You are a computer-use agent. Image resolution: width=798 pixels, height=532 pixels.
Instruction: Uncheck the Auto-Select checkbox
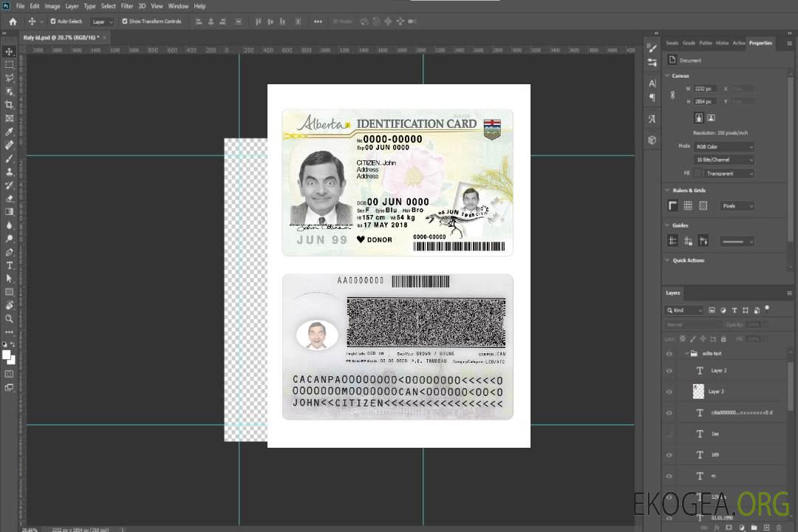(53, 21)
